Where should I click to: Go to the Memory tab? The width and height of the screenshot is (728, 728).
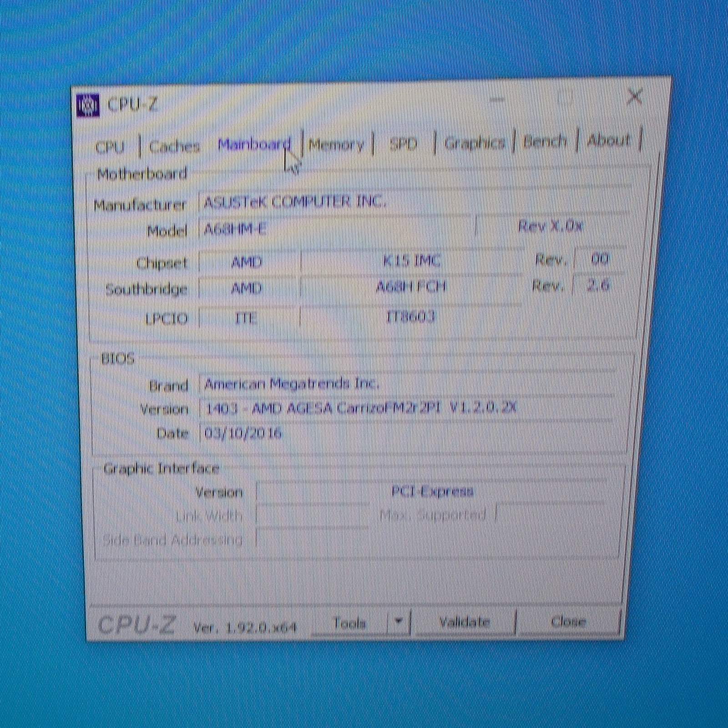point(336,145)
